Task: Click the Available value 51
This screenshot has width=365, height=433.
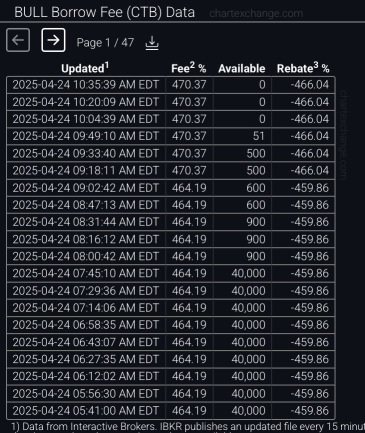Action: click(x=259, y=136)
